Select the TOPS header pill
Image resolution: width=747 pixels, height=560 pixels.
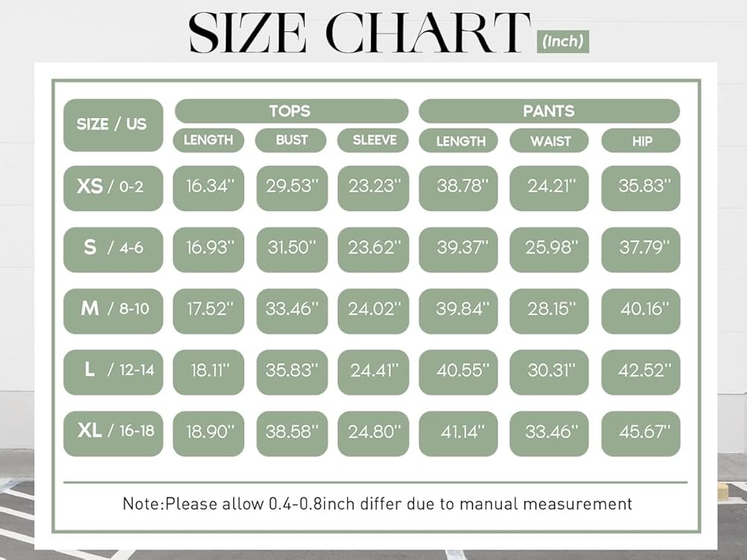[291, 111]
